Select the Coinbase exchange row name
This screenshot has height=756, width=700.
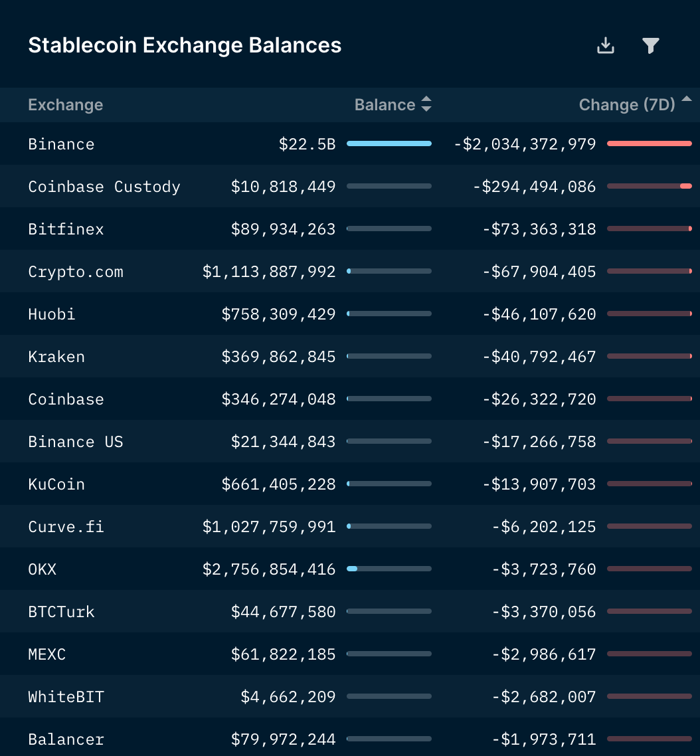(66, 399)
